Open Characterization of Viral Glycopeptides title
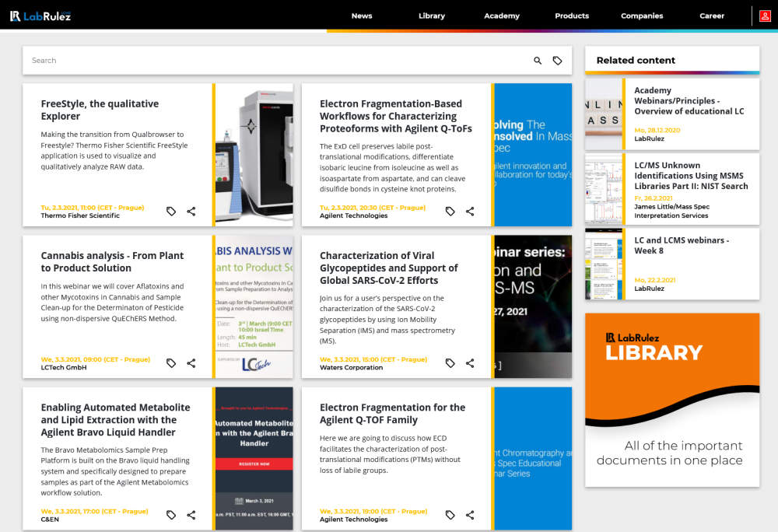The image size is (778, 532). [388, 268]
